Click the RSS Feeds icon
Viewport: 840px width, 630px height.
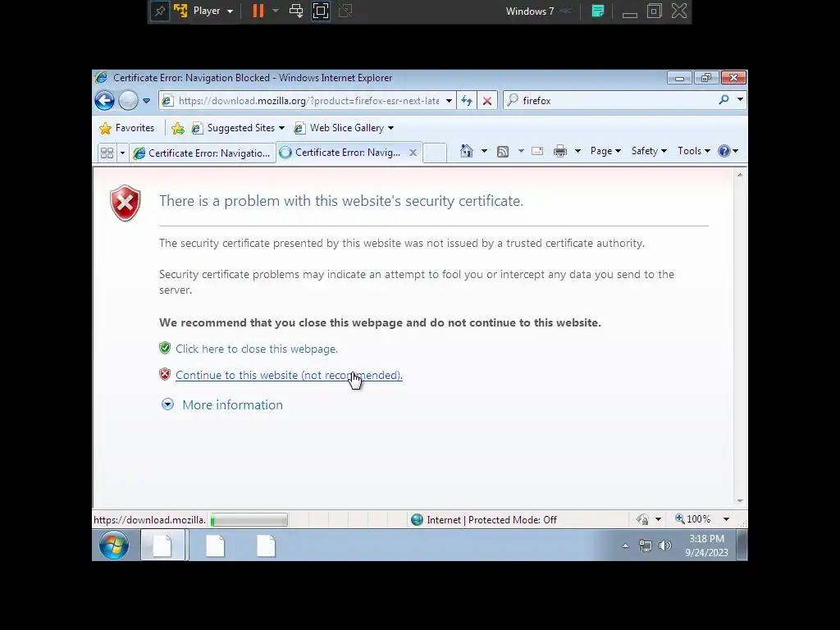click(x=503, y=152)
